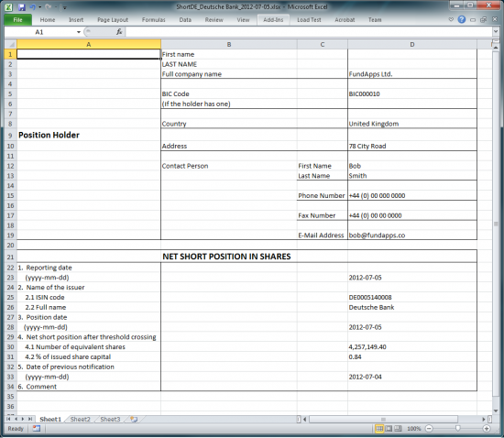Select column B header

point(229,44)
